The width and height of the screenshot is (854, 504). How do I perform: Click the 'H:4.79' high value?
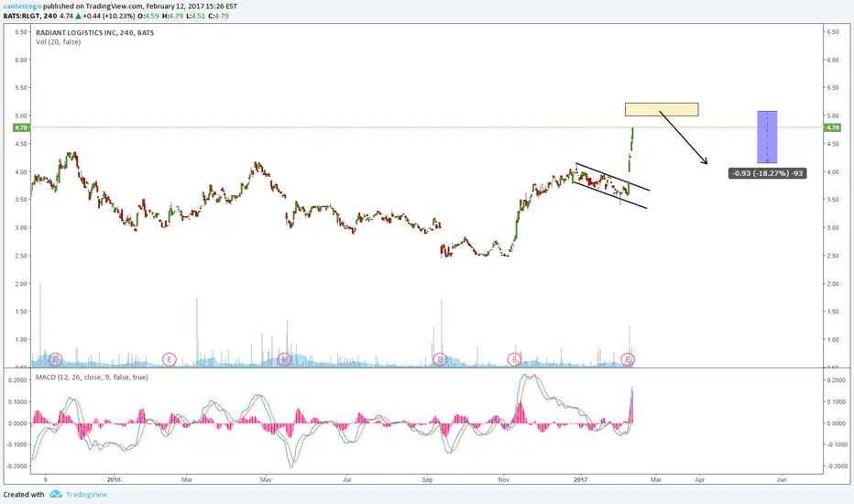coord(172,16)
